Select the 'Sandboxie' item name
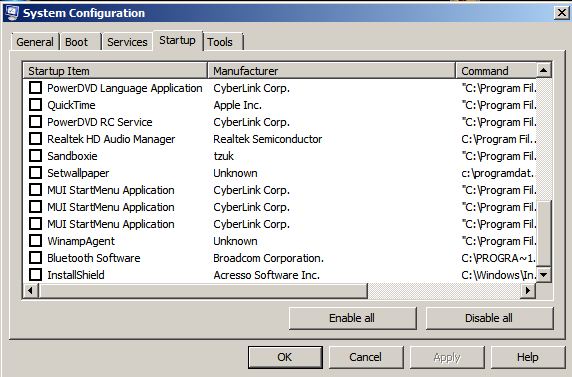 pyautogui.click(x=72, y=156)
